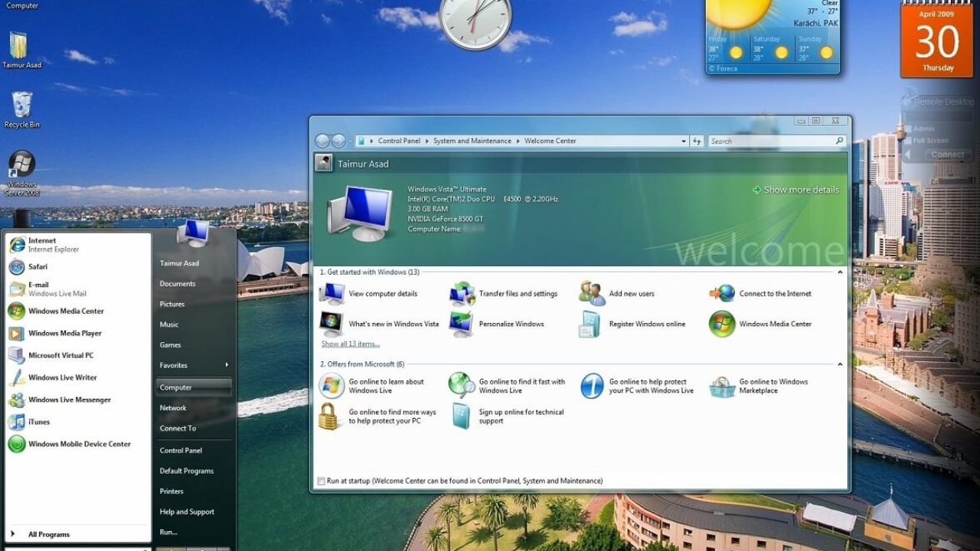This screenshot has height=551, width=980.
Task: Select Go online to Windows Marketplace
Action: tap(759, 386)
